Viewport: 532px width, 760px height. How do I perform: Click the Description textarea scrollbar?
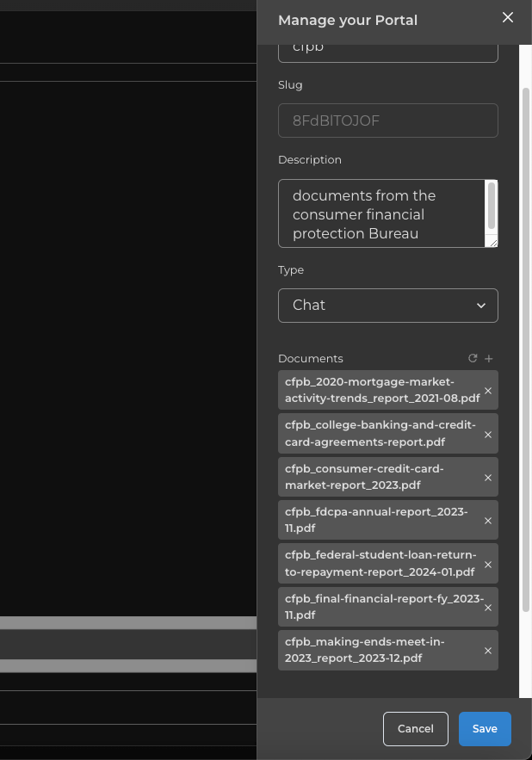492,206
